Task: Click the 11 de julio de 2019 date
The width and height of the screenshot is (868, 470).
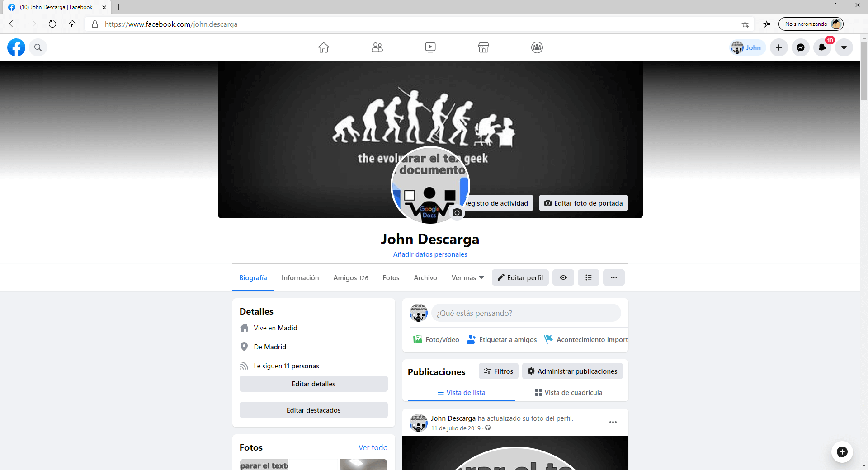Action: click(456, 428)
